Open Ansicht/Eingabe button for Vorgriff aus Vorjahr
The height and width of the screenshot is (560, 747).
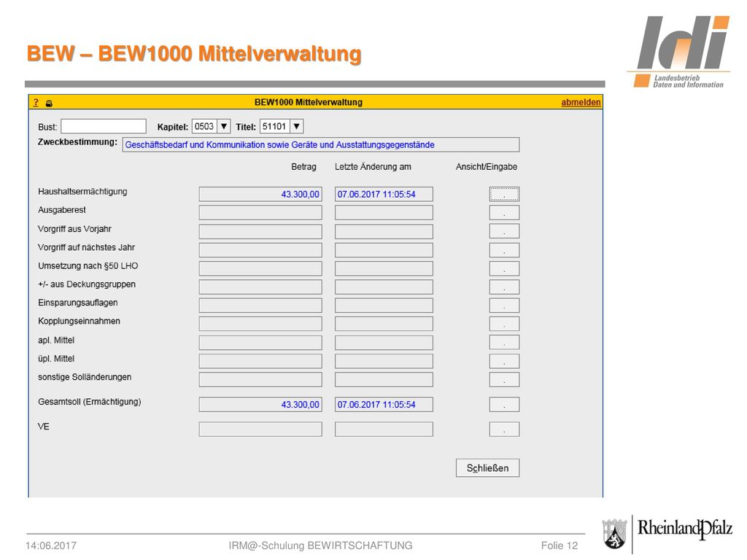504,231
